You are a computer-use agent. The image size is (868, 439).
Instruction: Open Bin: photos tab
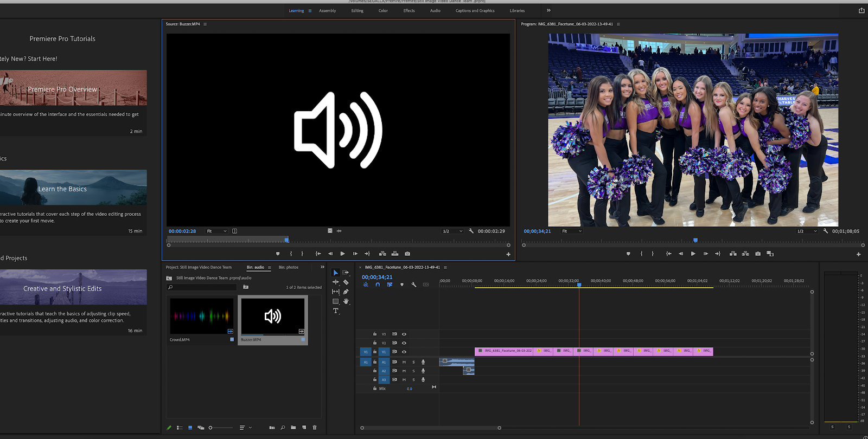(289, 267)
